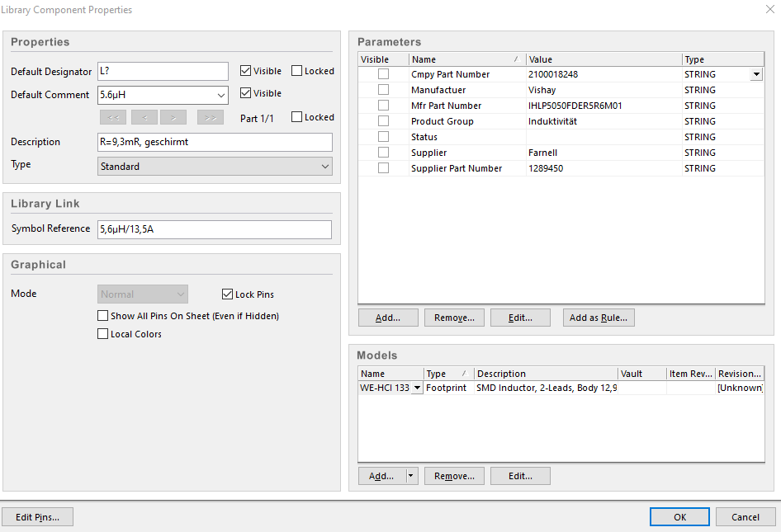Viewport: 781px width, 532px height.
Task: Click Remove... in the Parameters section
Action: pyautogui.click(x=454, y=318)
